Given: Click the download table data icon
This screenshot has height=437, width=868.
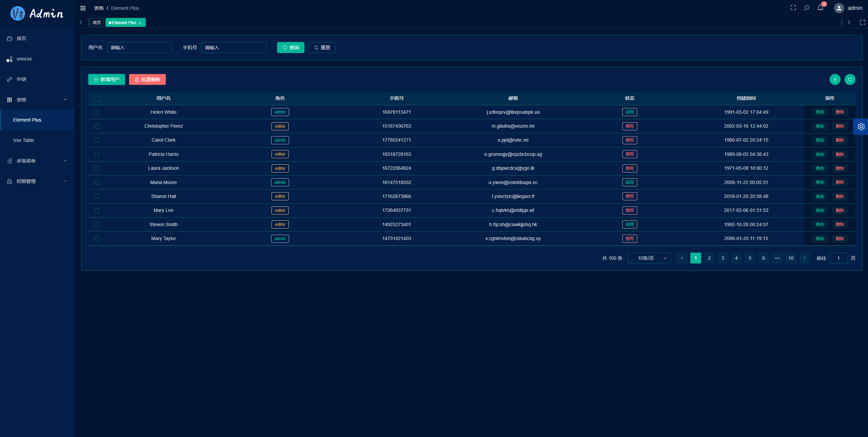Looking at the screenshot, I should pyautogui.click(x=835, y=79).
